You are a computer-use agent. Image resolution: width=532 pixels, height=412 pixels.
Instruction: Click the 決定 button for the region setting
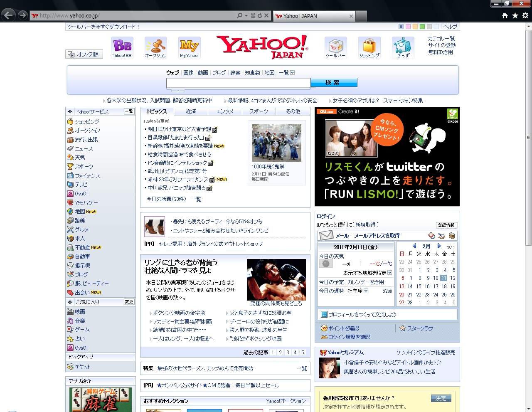click(441, 398)
